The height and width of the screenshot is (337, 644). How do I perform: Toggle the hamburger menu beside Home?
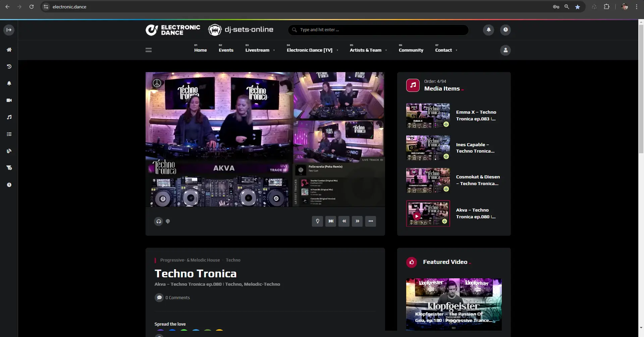pos(149,50)
